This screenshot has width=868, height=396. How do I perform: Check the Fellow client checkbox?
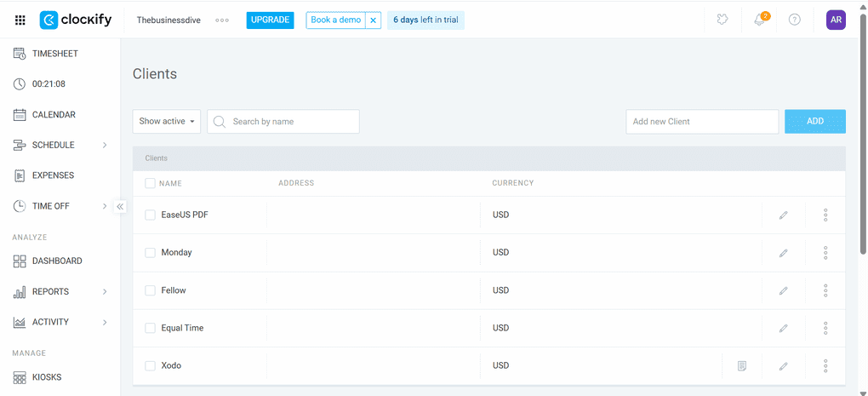tap(150, 290)
